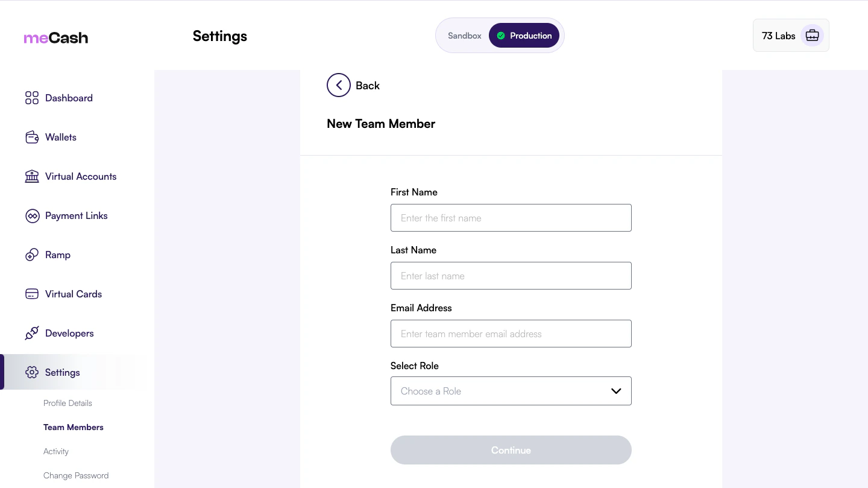Enable Production mode toggle
The image size is (868, 488).
[x=524, y=35]
